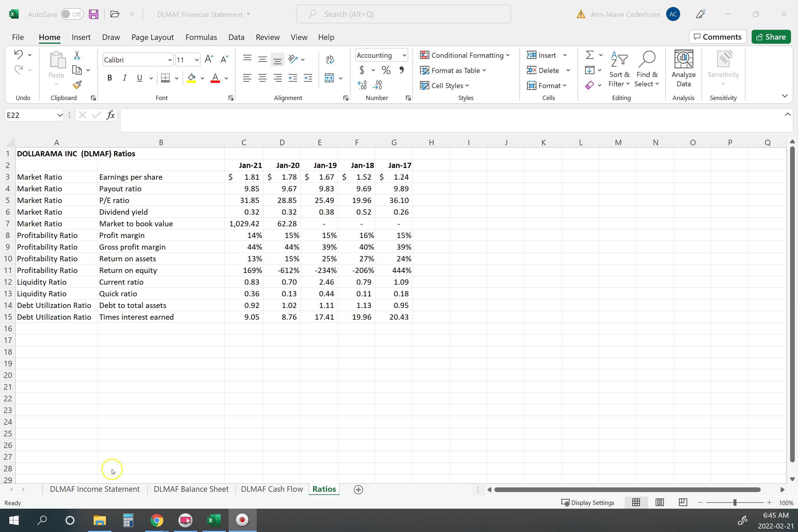Open the Formulas ribbon tab
The image size is (798, 532).
[201, 37]
